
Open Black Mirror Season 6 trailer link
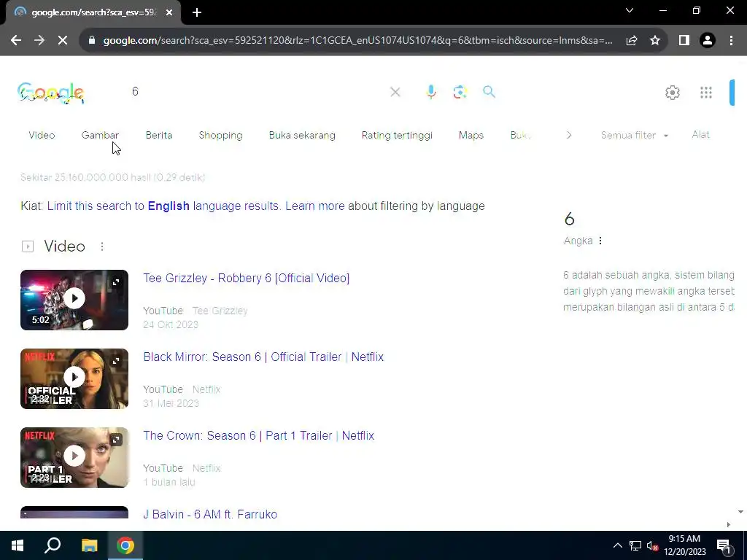click(x=263, y=357)
